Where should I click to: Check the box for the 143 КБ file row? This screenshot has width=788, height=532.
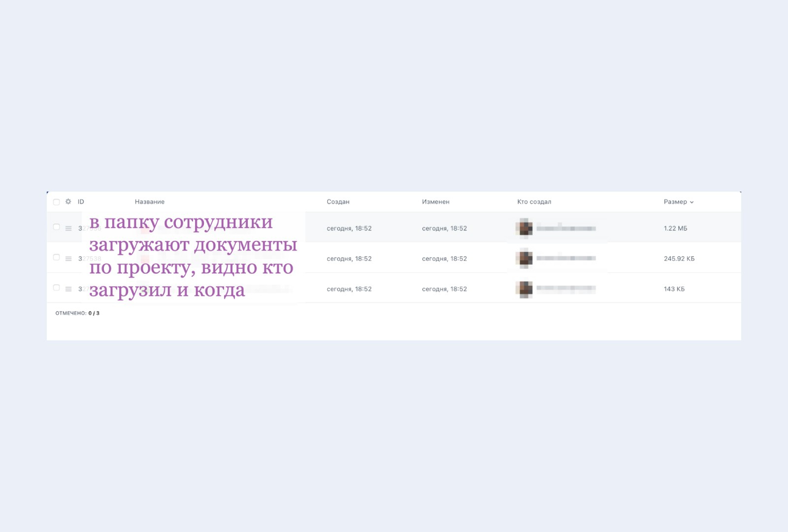point(56,288)
